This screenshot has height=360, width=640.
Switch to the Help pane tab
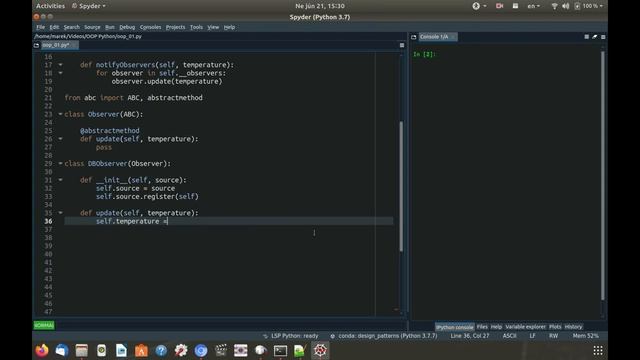pyautogui.click(x=496, y=327)
